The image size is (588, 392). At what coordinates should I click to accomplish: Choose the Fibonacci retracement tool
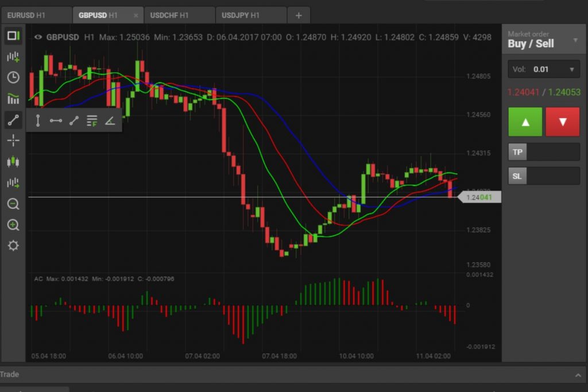(92, 121)
